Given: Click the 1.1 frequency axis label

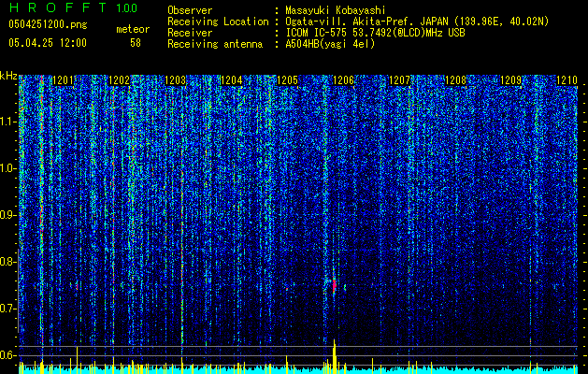Looking at the screenshot, I should click(x=7, y=122).
